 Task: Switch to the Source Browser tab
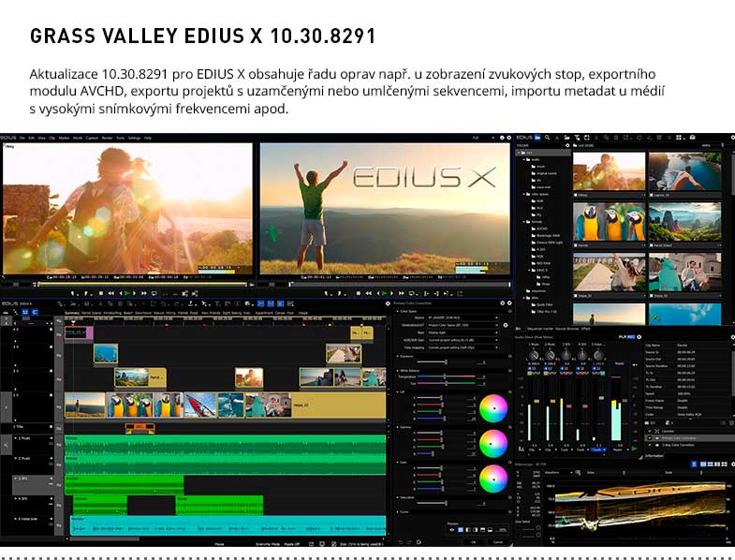(x=567, y=329)
